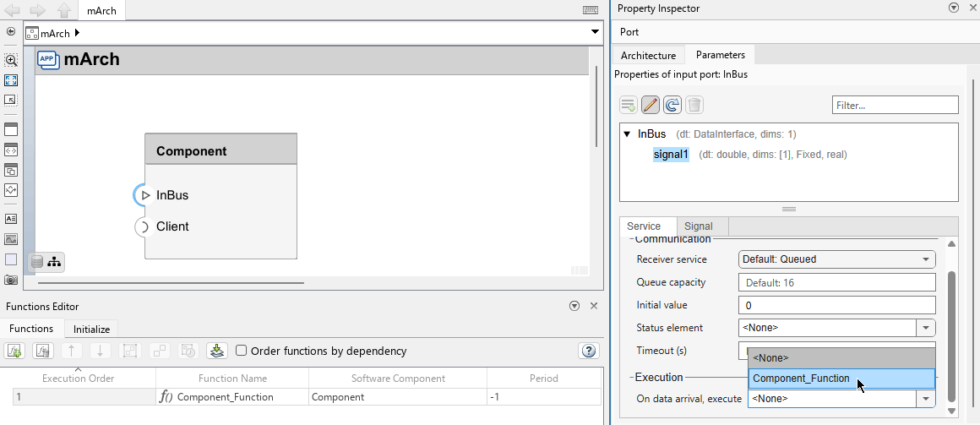Click the Fit to View icon
This screenshot has width=980, height=425.
(11, 80)
